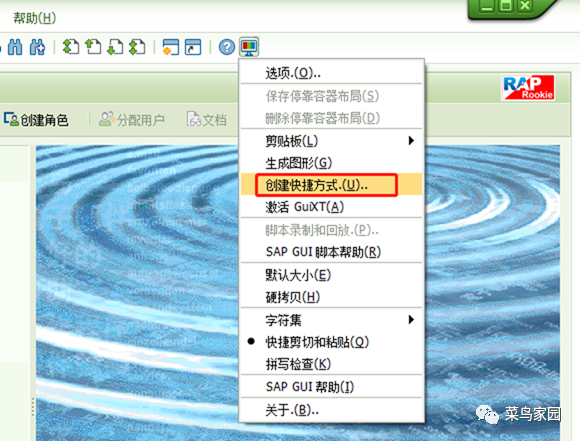Select 选项(O) from the menu
Viewport: 580px width, 441px height.
(x=331, y=73)
